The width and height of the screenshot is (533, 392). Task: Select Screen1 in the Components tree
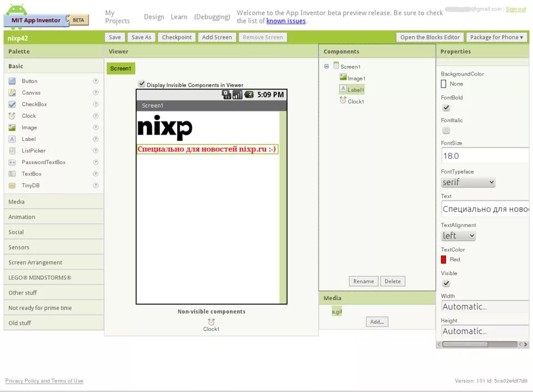coord(347,66)
